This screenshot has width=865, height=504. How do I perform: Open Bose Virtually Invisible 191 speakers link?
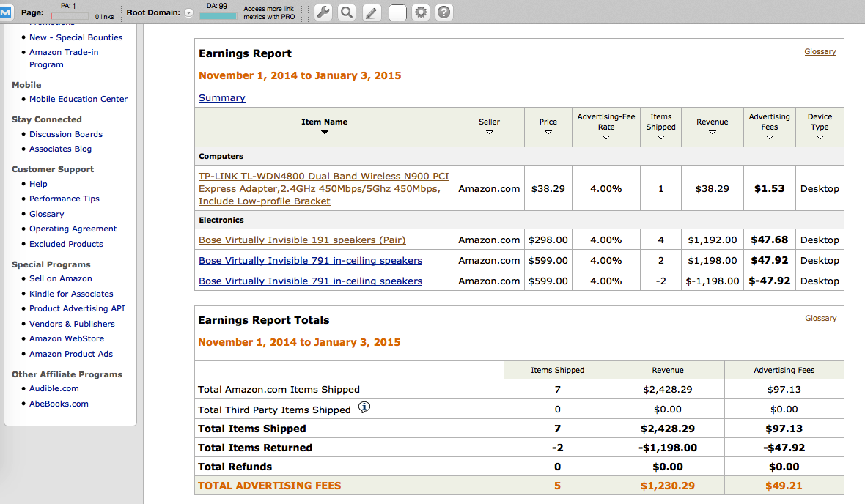pyautogui.click(x=302, y=240)
